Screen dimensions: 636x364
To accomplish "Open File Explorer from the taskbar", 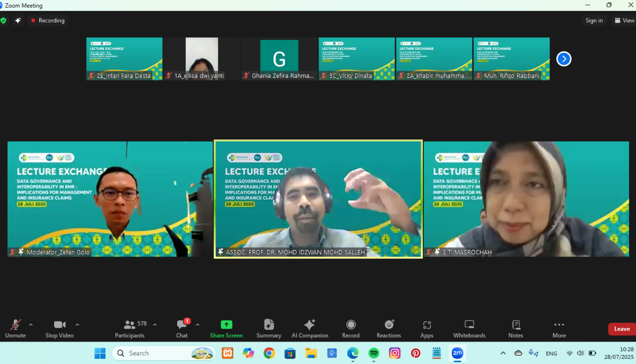I will 311,353.
